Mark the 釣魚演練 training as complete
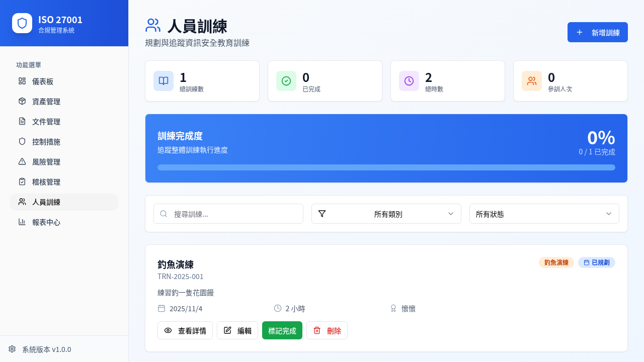 click(x=282, y=330)
